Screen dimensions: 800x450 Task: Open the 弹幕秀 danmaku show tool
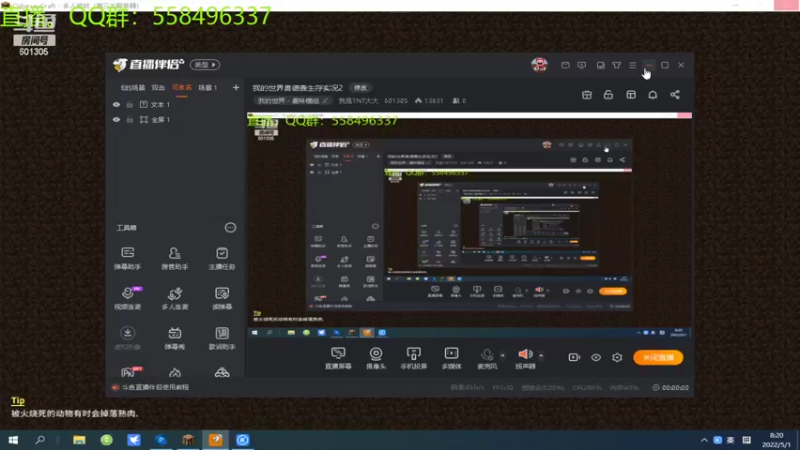174,338
